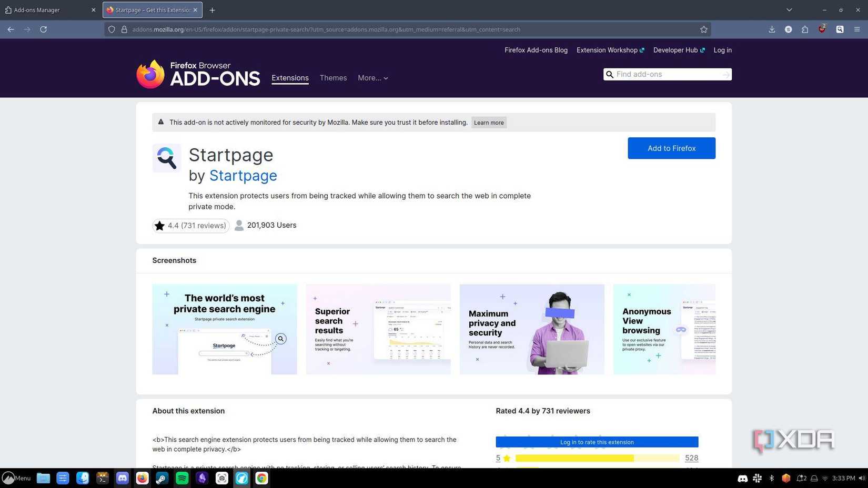The height and width of the screenshot is (488, 868).
Task: Bookmark this page with the star icon
Action: click(x=704, y=29)
